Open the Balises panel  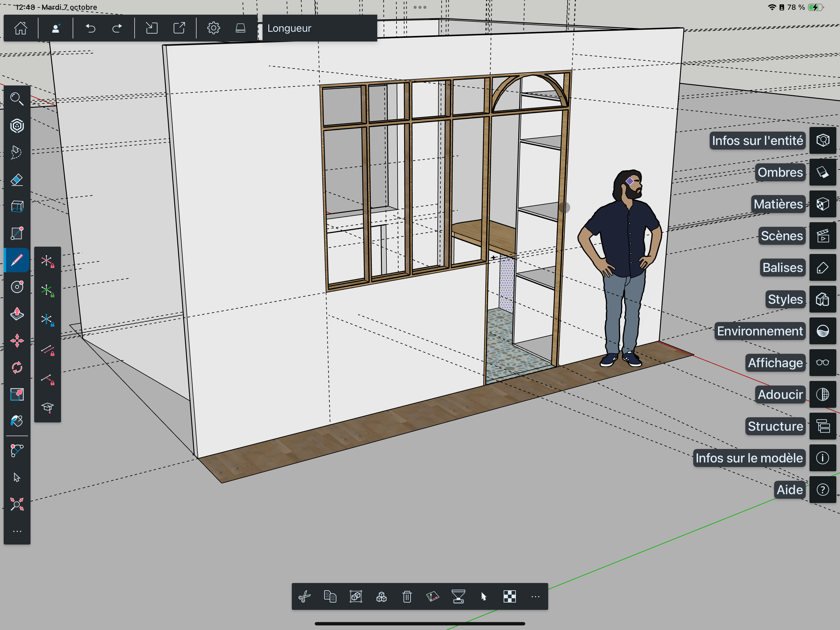pyautogui.click(x=782, y=268)
